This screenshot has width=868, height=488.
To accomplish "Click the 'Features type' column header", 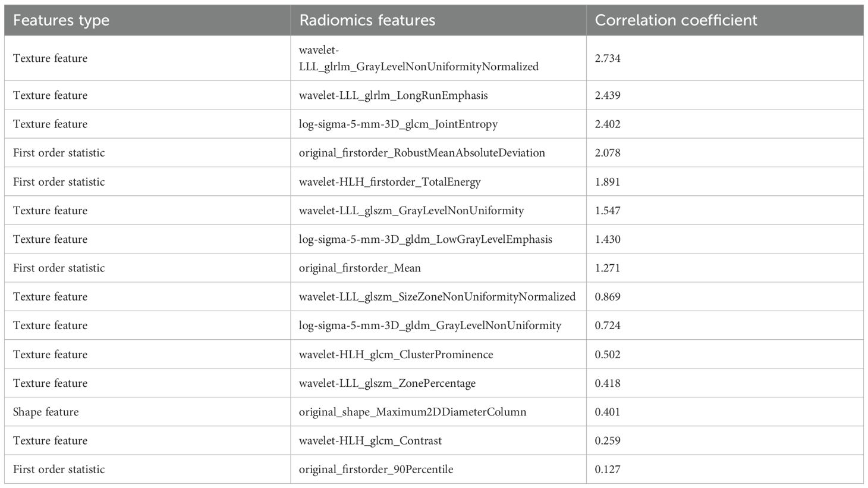I will click(x=61, y=20).
